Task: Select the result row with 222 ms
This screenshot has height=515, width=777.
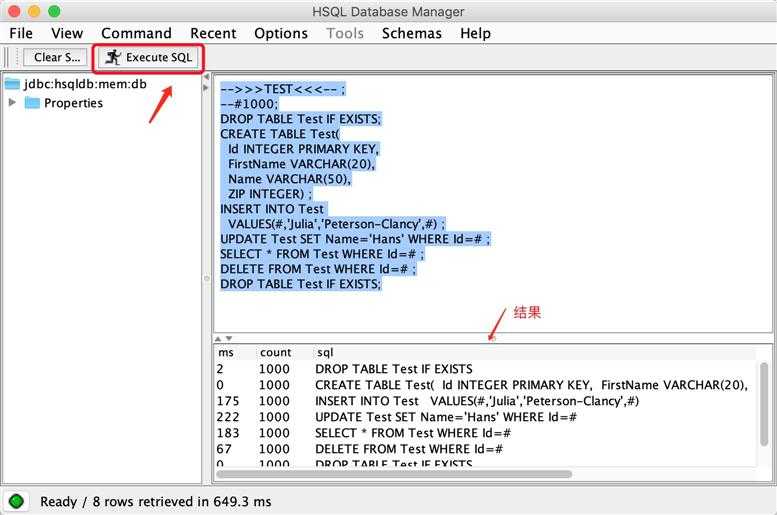Action: click(x=486, y=417)
